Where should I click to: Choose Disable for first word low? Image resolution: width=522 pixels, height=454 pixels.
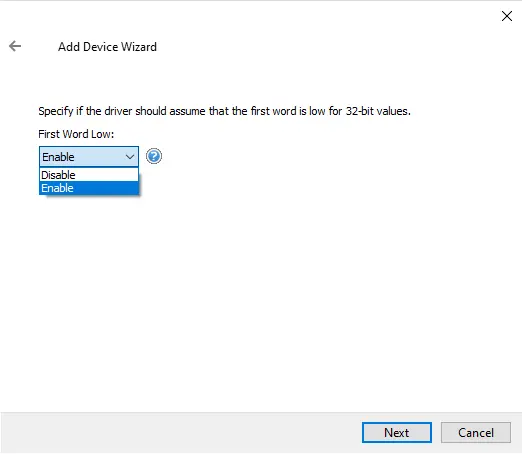click(89, 175)
